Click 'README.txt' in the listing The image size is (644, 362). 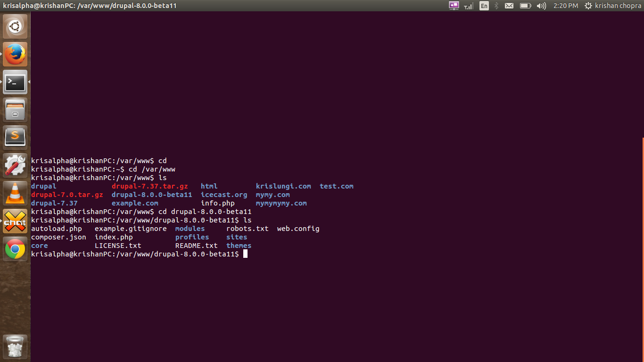pos(197,246)
